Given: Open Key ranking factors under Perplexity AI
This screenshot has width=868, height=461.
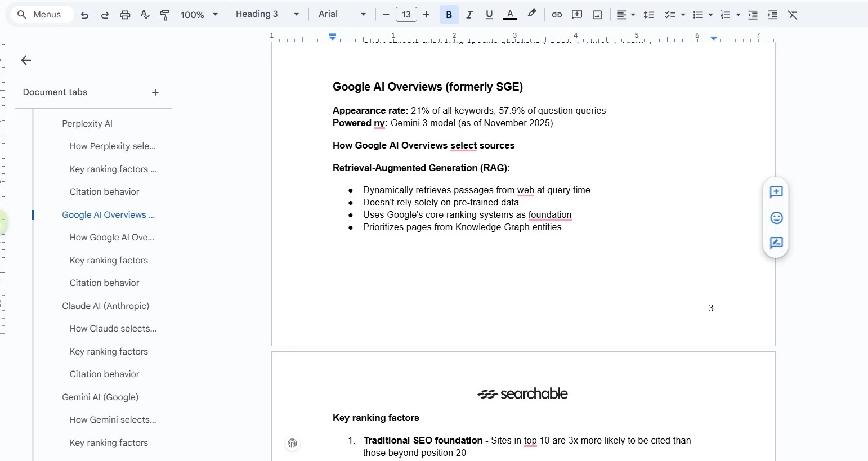Looking at the screenshot, I should [113, 169].
